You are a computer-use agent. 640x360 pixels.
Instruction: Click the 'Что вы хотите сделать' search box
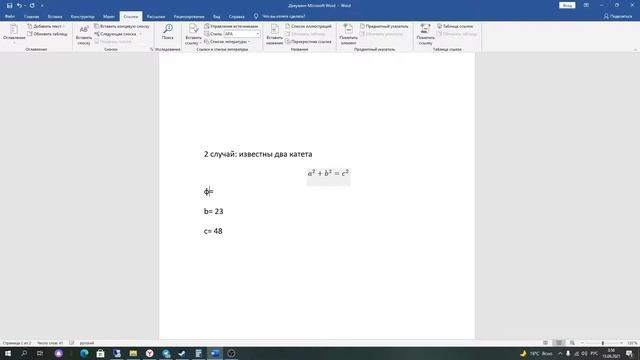pos(284,17)
